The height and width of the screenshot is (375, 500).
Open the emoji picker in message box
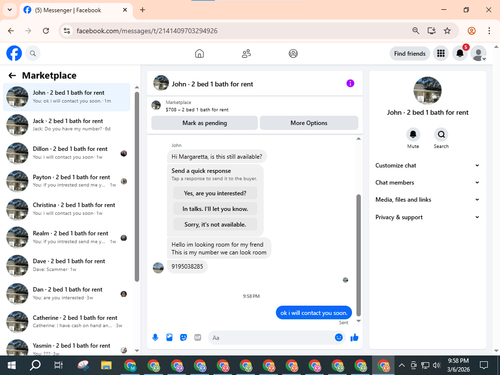click(x=339, y=338)
